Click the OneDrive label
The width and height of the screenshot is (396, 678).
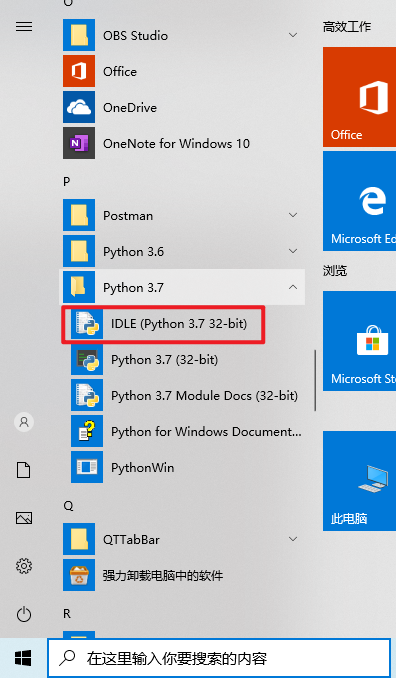tap(130, 107)
